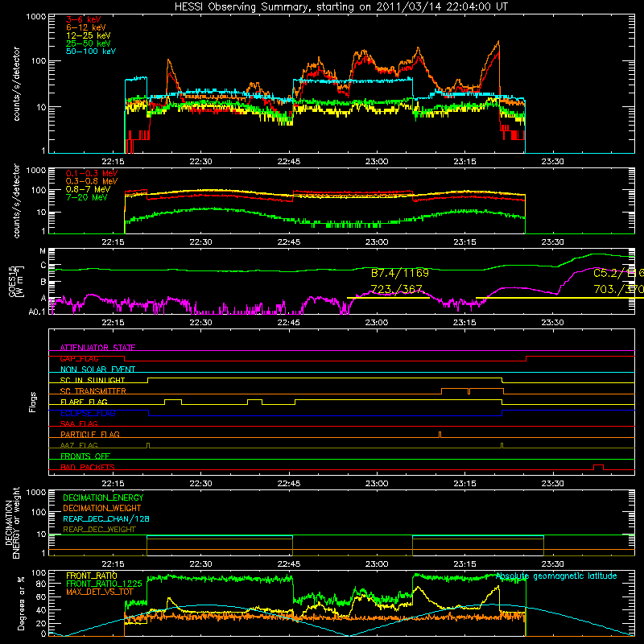The image size is (644, 644).
Task: Click the BAD_PACKETS flag label
Action: pos(88,467)
